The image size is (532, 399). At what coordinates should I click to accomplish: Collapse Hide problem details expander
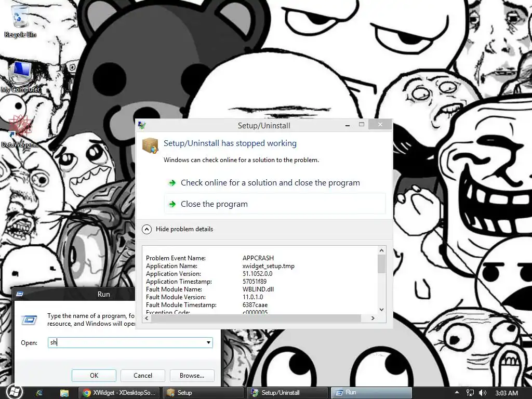178,229
